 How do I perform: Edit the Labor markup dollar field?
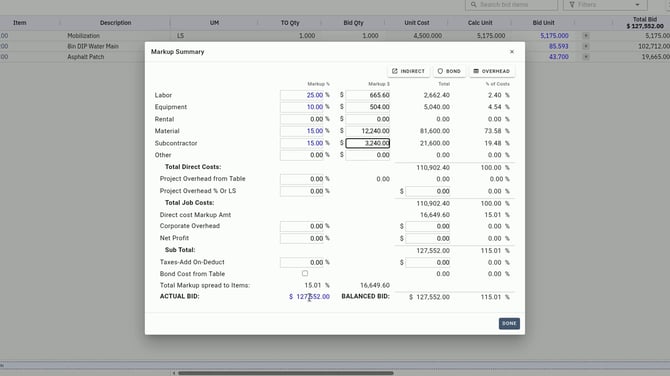pos(367,95)
